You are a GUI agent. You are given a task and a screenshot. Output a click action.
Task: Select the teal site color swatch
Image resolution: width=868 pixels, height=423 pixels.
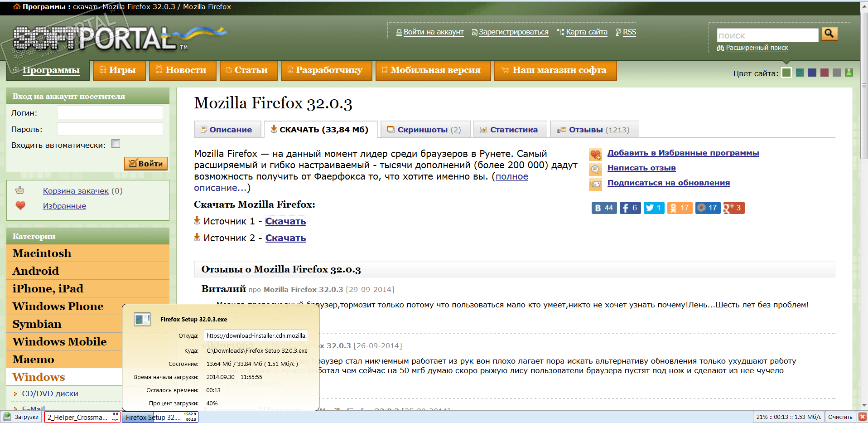coord(800,73)
